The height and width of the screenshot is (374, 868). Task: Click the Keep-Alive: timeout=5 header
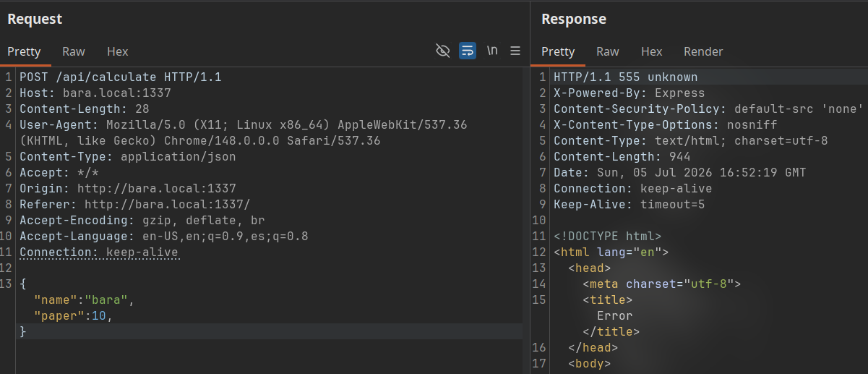[x=629, y=204]
